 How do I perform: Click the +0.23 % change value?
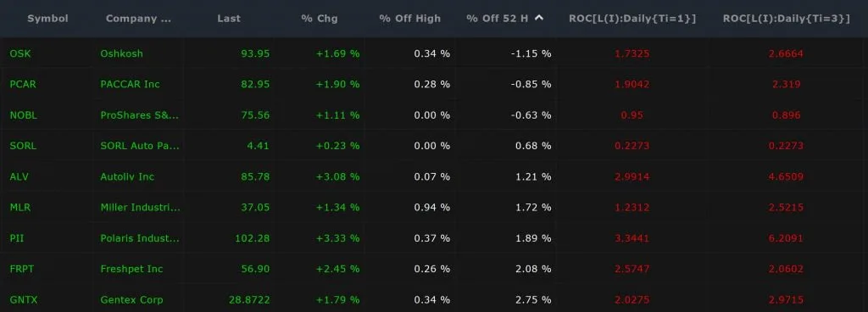click(337, 146)
